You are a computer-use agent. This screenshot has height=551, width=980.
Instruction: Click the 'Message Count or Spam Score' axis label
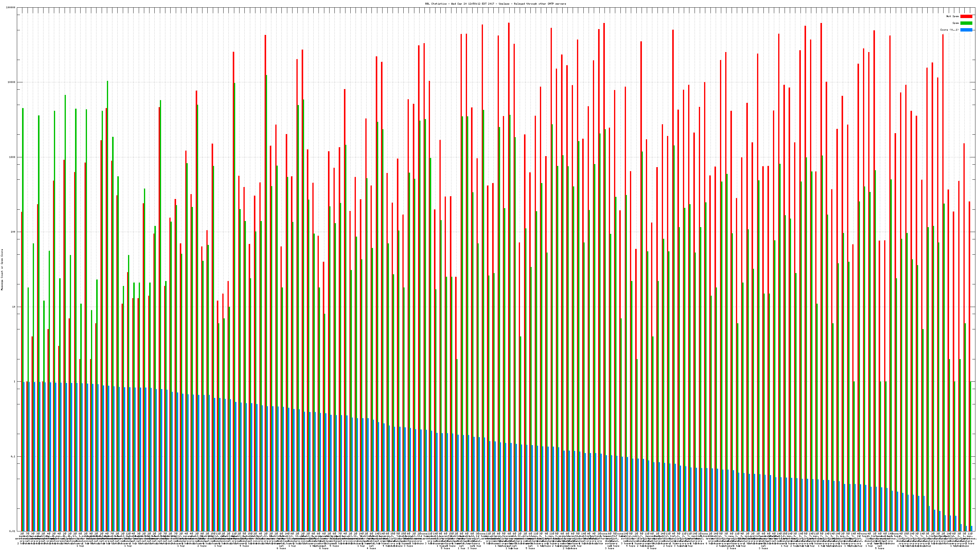click(2, 270)
